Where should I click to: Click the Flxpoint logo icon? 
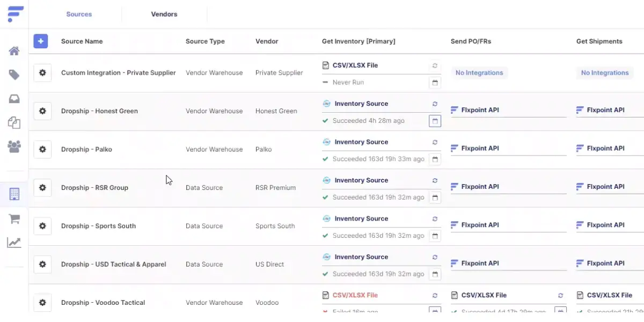[16, 14]
